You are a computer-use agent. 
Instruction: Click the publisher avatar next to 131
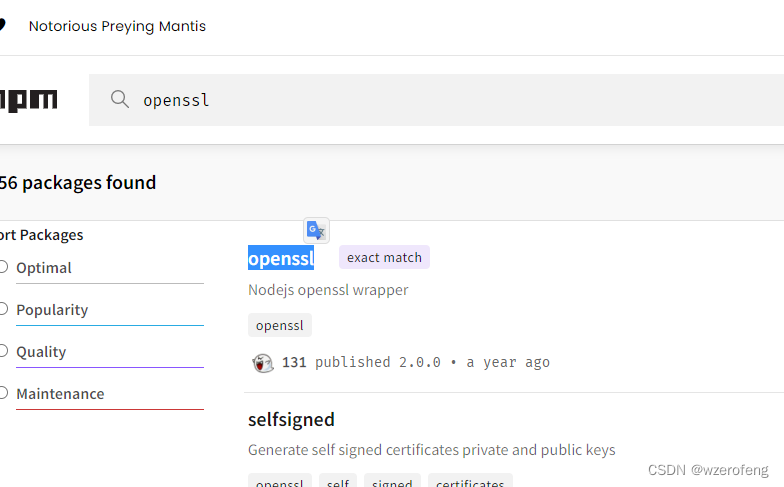[262, 363]
